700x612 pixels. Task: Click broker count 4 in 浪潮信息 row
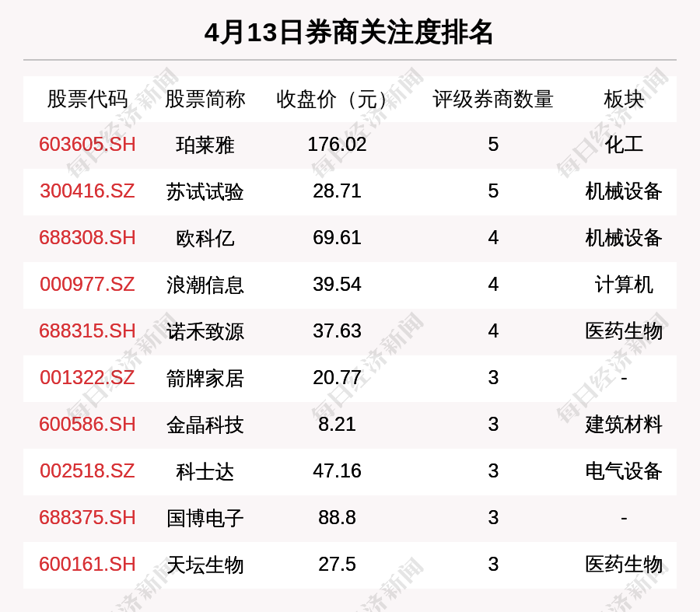pyautogui.click(x=493, y=285)
